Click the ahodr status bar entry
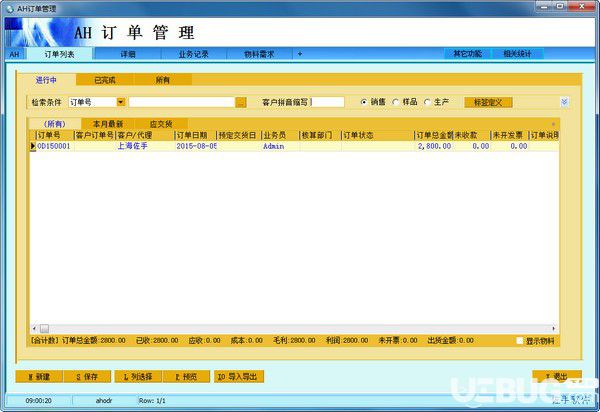The height and width of the screenshot is (412, 600). tap(104, 401)
